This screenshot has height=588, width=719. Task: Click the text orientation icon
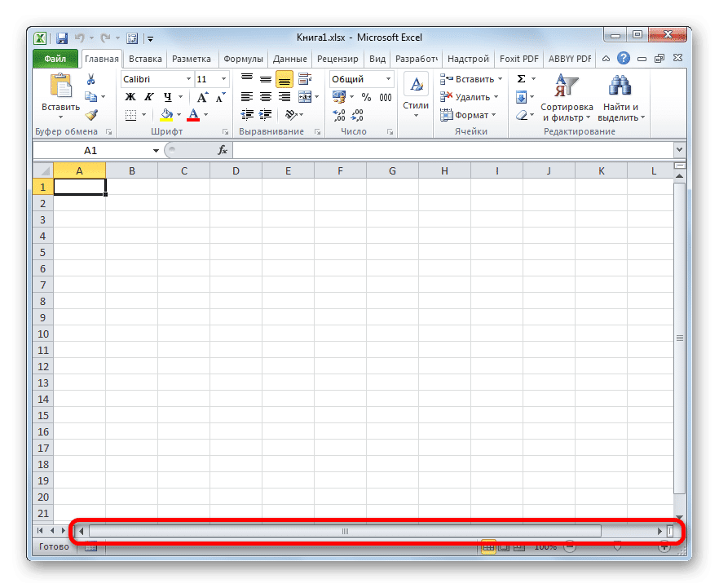click(x=291, y=115)
